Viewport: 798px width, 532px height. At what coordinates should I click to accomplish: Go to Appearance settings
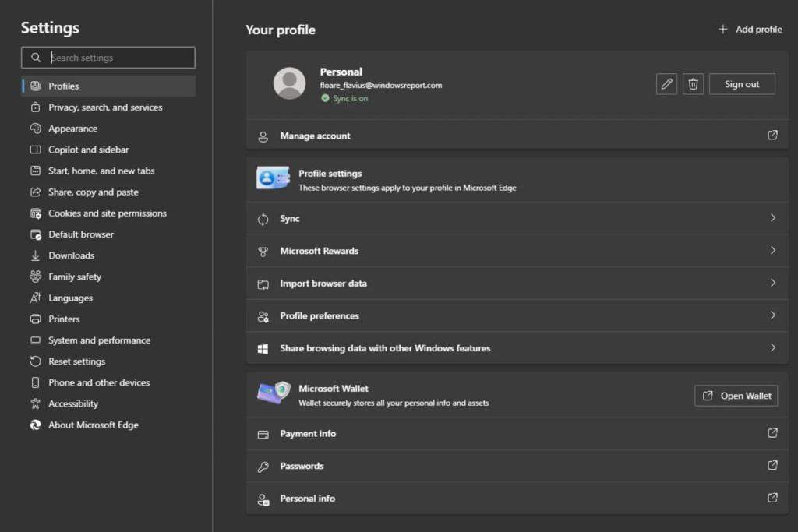pos(108,129)
